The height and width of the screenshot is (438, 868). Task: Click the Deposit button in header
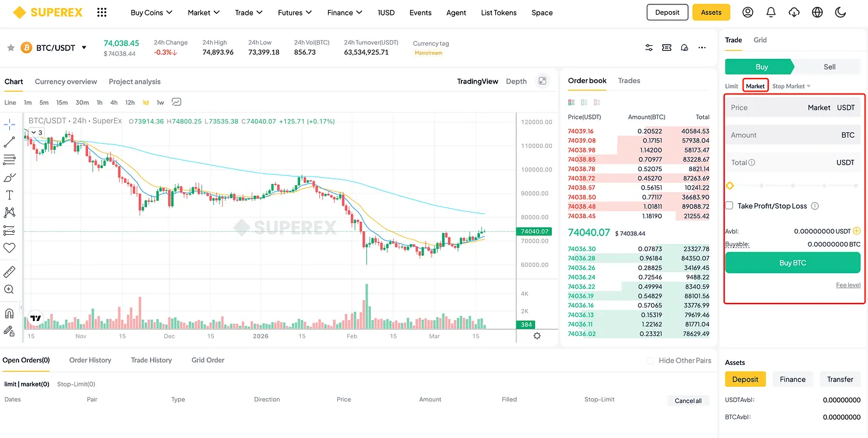click(667, 12)
